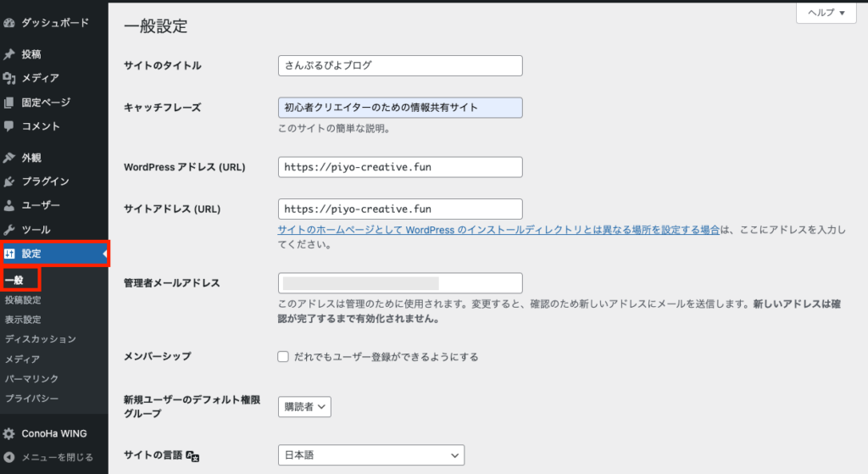Click the WordPress install directory help link

click(499, 230)
